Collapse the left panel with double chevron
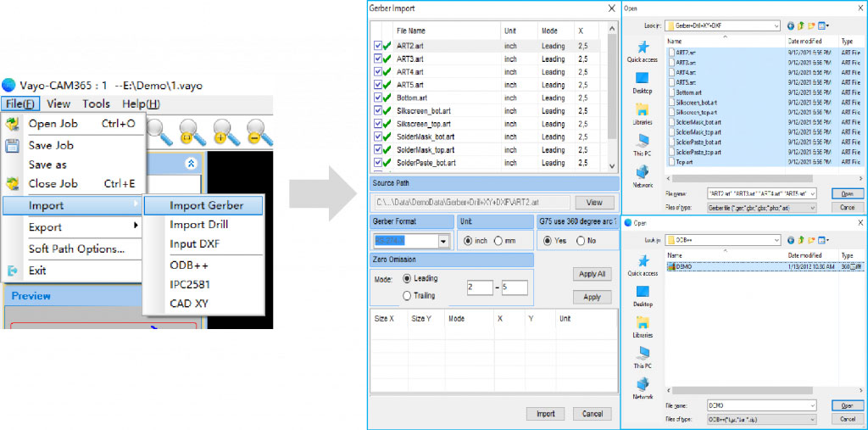This screenshot has height=430, width=868. click(191, 163)
